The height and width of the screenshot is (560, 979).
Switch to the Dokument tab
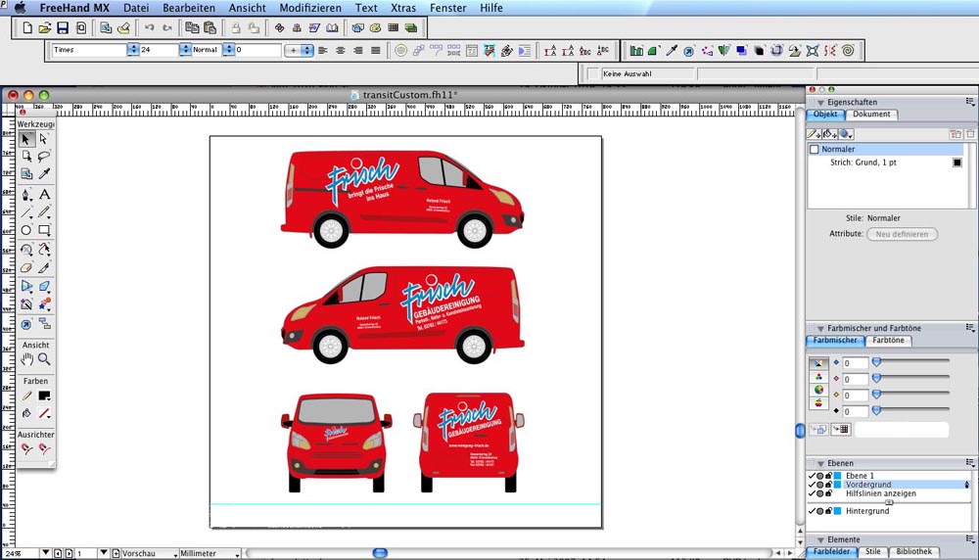click(871, 115)
